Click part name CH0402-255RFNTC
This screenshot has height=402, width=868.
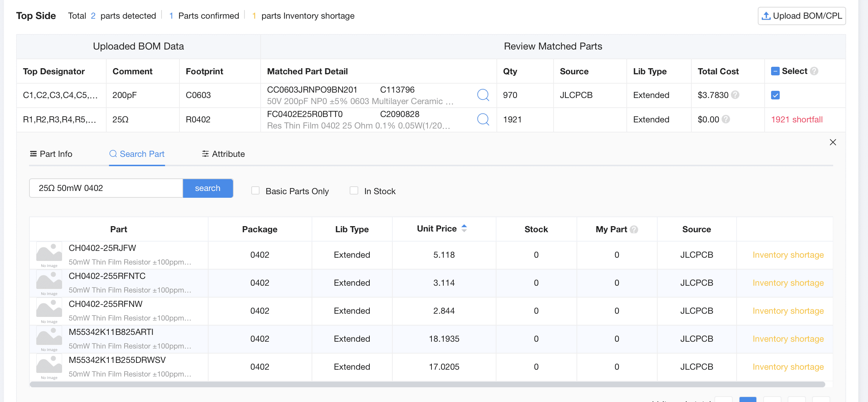point(107,276)
